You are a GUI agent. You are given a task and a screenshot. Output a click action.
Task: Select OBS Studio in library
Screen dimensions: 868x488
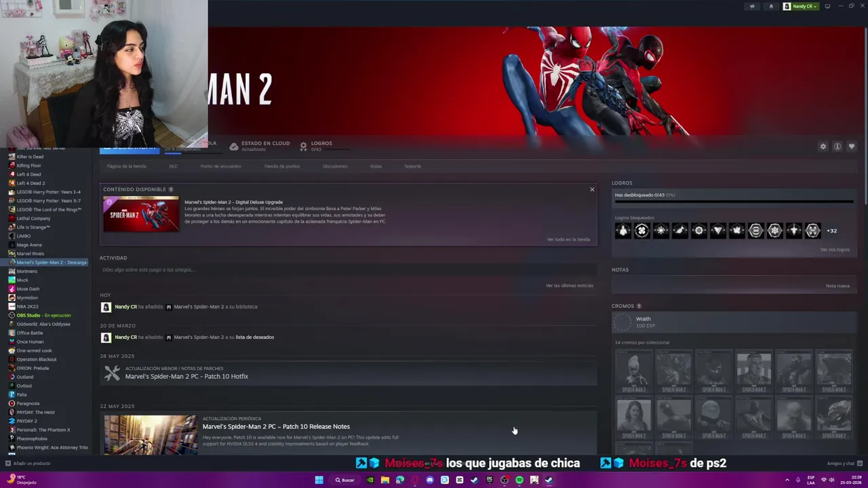[x=43, y=315]
